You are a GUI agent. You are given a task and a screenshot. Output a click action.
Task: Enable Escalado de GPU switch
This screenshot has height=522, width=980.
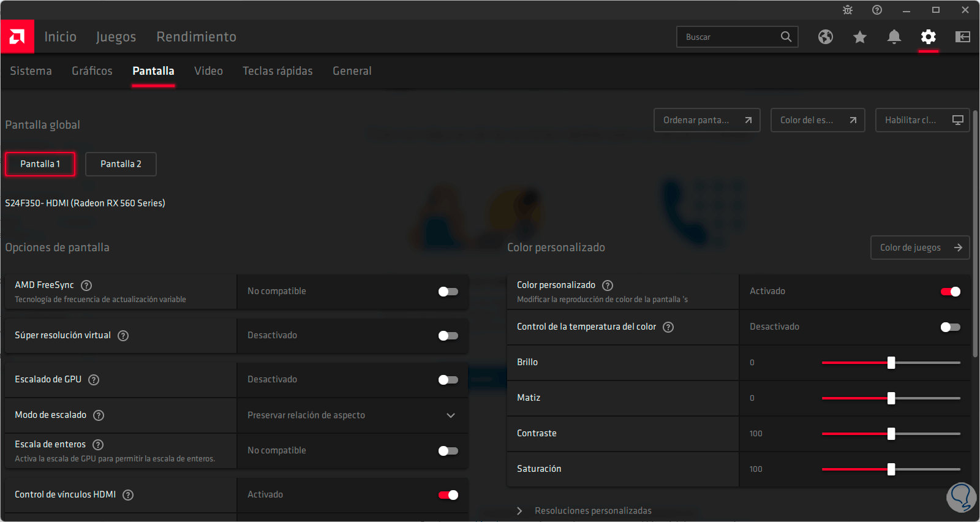[x=448, y=380]
